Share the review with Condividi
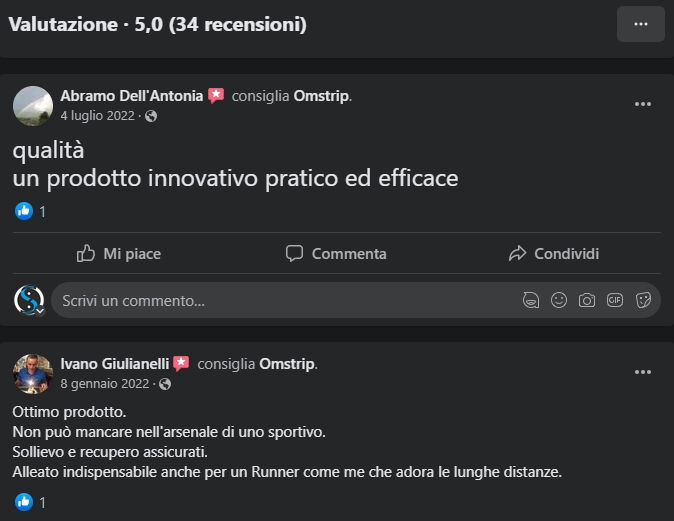Viewport: 674px width, 521px height. pyautogui.click(x=554, y=254)
